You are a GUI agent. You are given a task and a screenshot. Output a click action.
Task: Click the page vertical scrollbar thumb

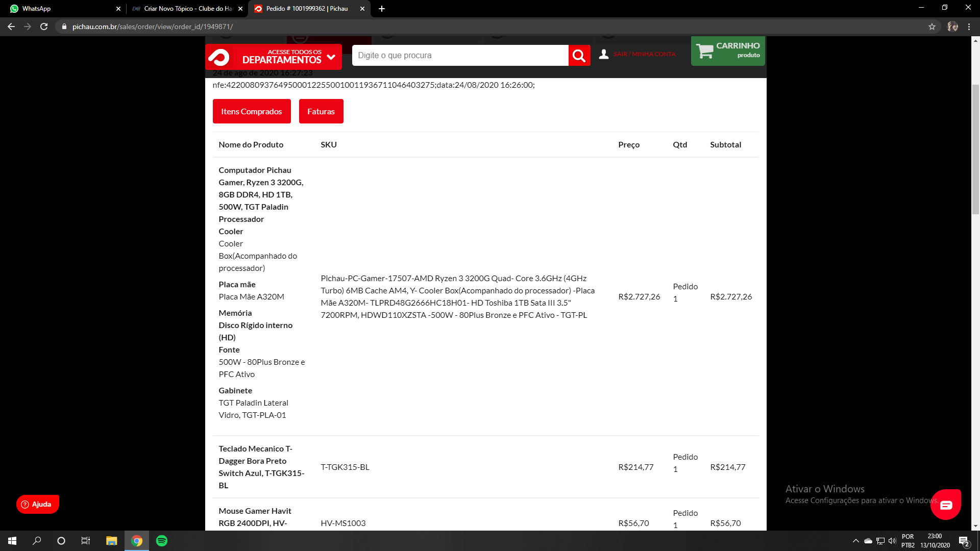tap(975, 149)
